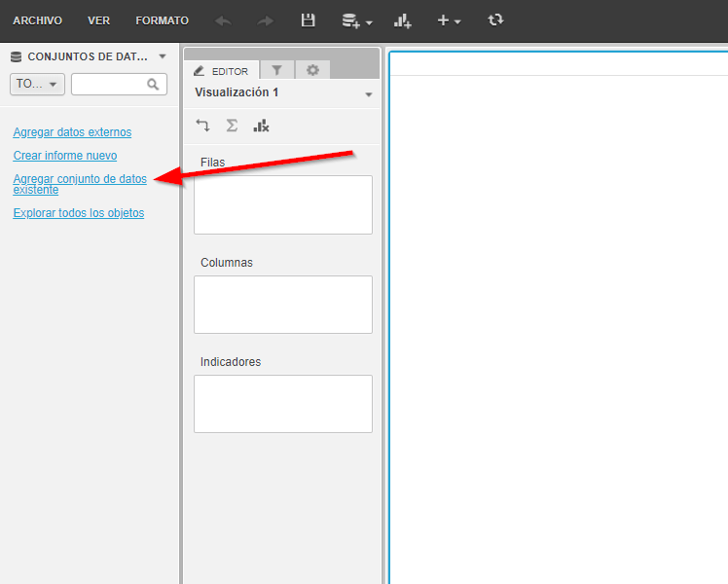Expand the Conjuntos de datos panel menu arrow
This screenshot has height=584, width=728.
[x=162, y=56]
